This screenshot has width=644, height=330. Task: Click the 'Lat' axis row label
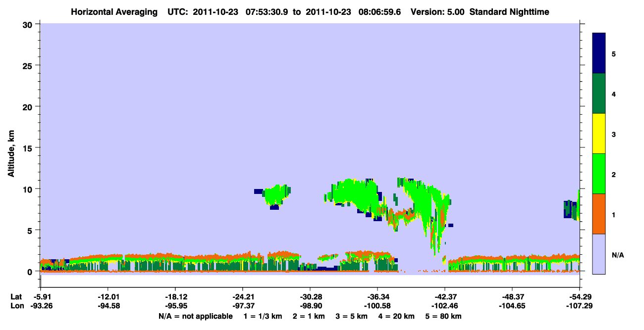pyautogui.click(x=16, y=297)
